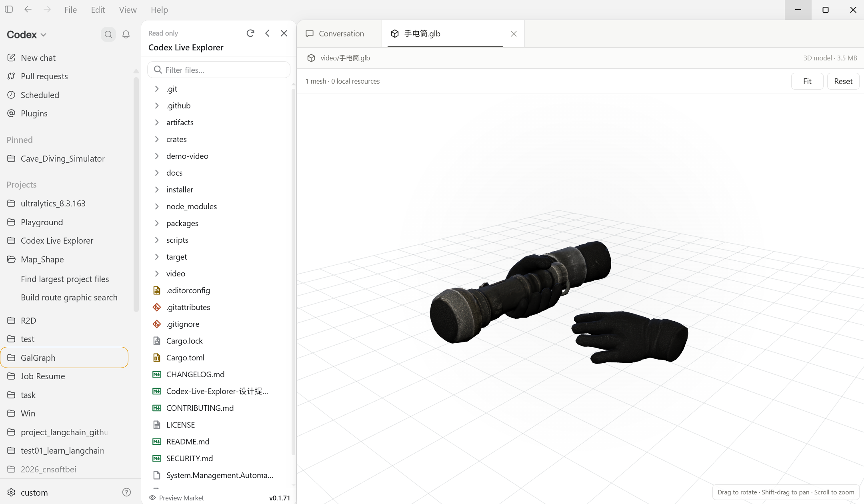Go forward with the right arrow
This screenshot has width=864, height=504.
coord(47,9)
